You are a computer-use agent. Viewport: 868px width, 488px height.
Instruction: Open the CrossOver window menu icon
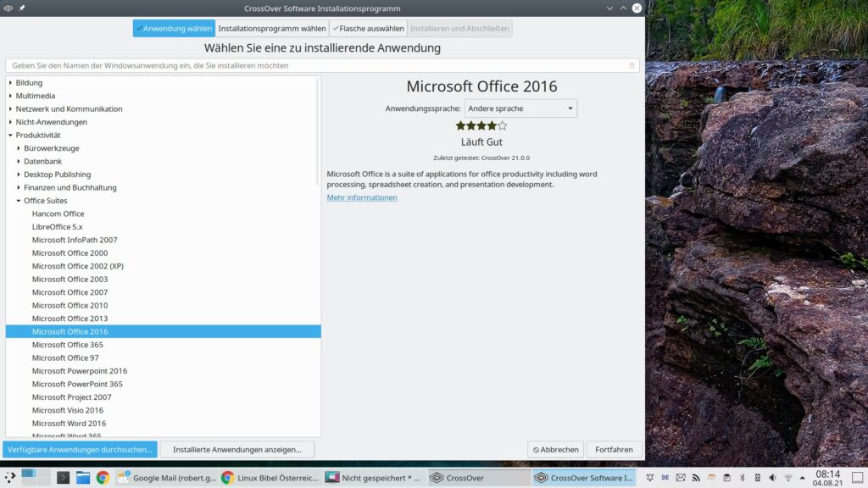coord(8,8)
